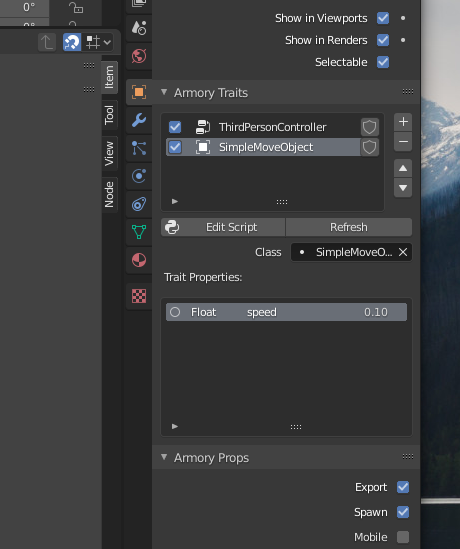460x549 pixels.
Task: Toggle the Selectable checkbox
Action: 383,62
